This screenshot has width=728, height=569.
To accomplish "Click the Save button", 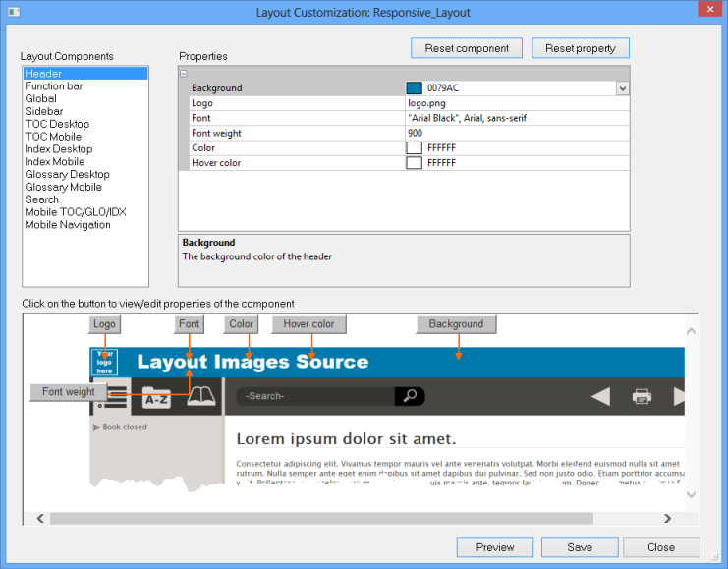I will click(579, 547).
